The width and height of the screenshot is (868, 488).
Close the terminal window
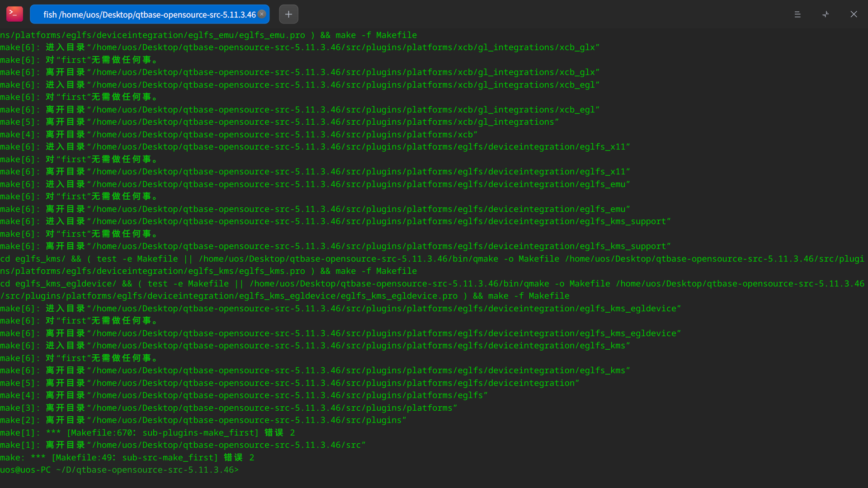pos(854,14)
